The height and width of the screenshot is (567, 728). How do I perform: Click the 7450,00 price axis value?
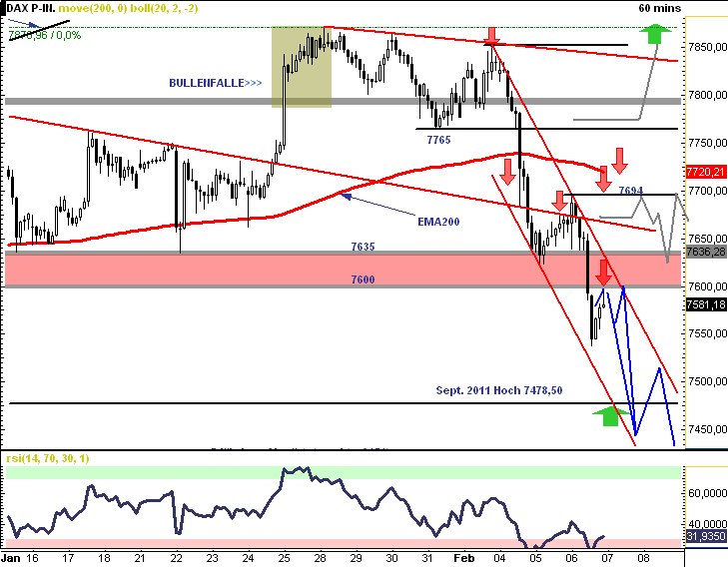[707, 429]
